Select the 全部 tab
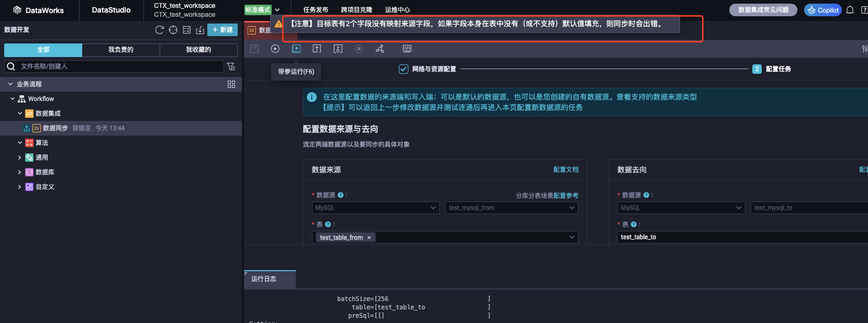 43,50
